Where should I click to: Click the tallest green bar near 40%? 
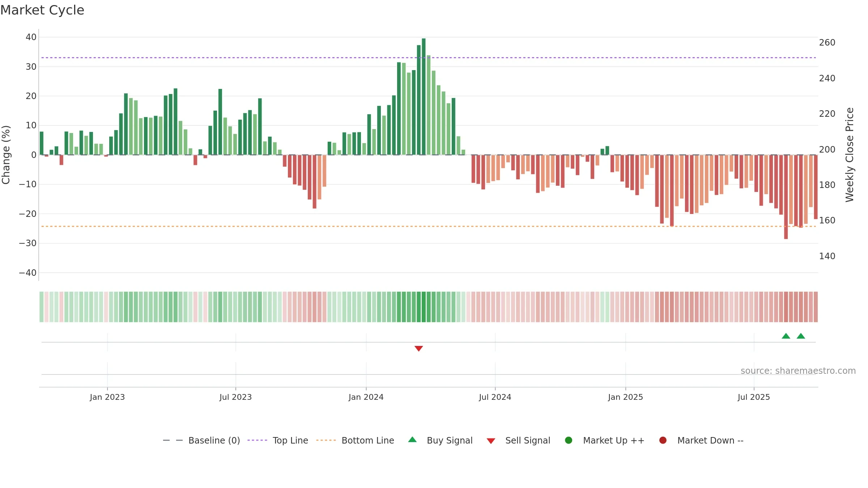pyautogui.click(x=424, y=97)
